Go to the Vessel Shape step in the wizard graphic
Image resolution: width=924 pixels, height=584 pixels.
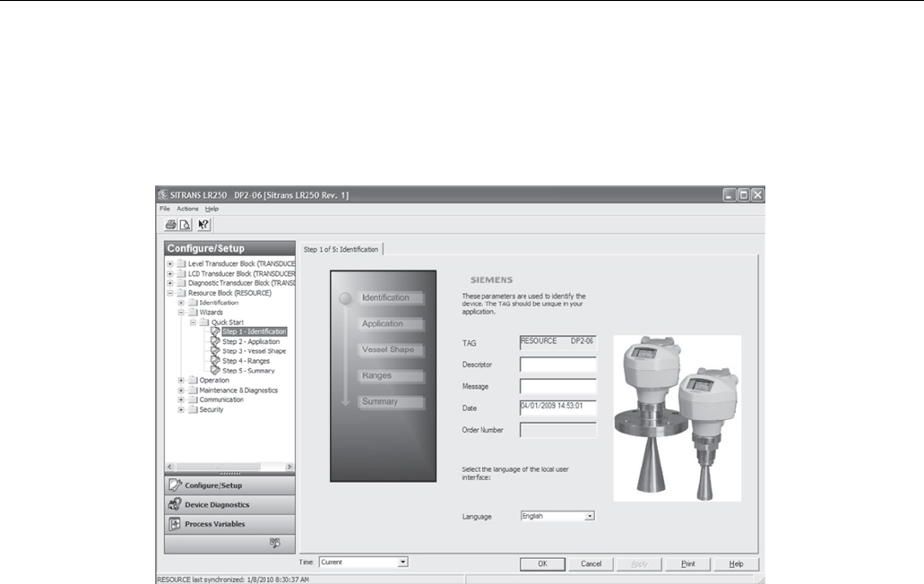coord(390,349)
